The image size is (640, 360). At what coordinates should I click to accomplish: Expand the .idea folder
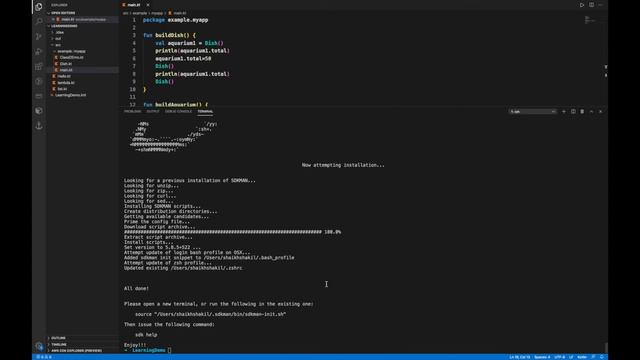point(60,32)
